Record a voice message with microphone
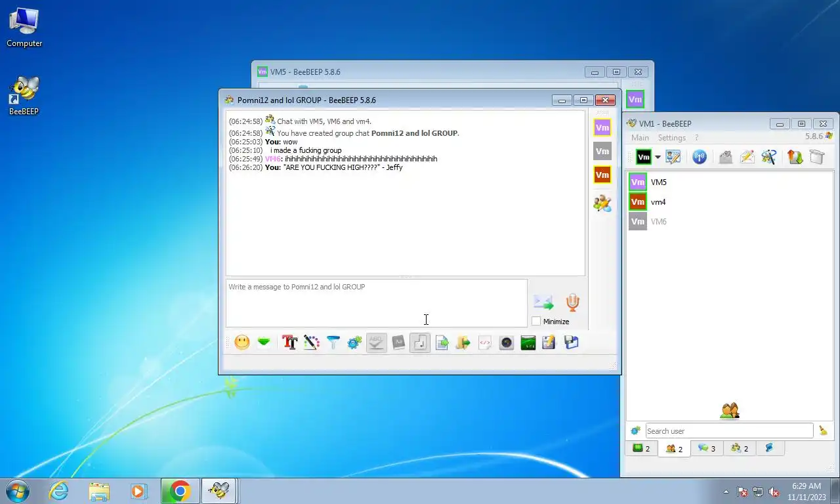 point(572,303)
